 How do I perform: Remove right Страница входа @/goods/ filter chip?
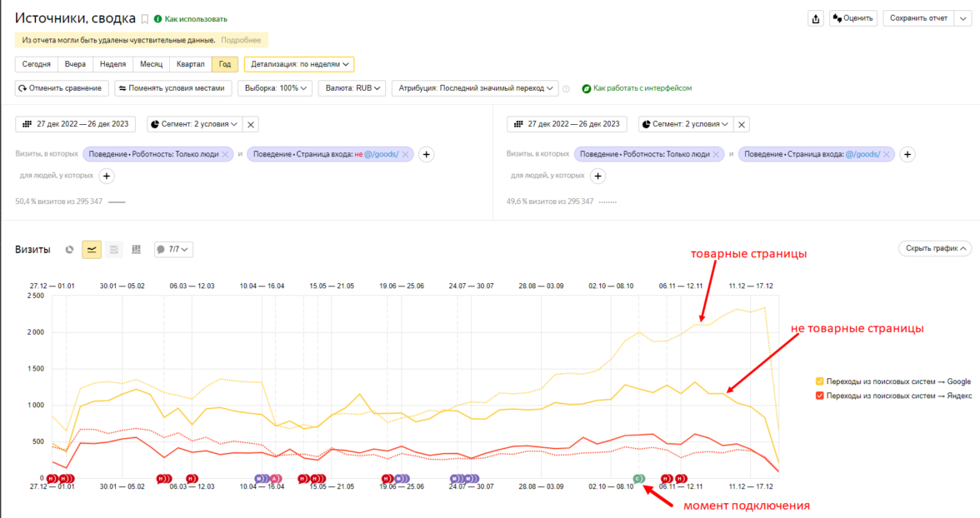pos(887,154)
